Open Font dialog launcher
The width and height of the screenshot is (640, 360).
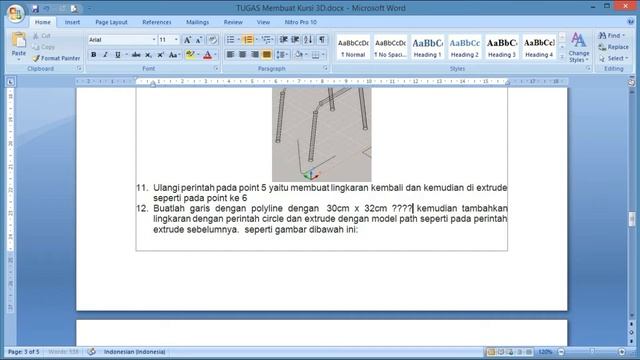(x=216, y=69)
